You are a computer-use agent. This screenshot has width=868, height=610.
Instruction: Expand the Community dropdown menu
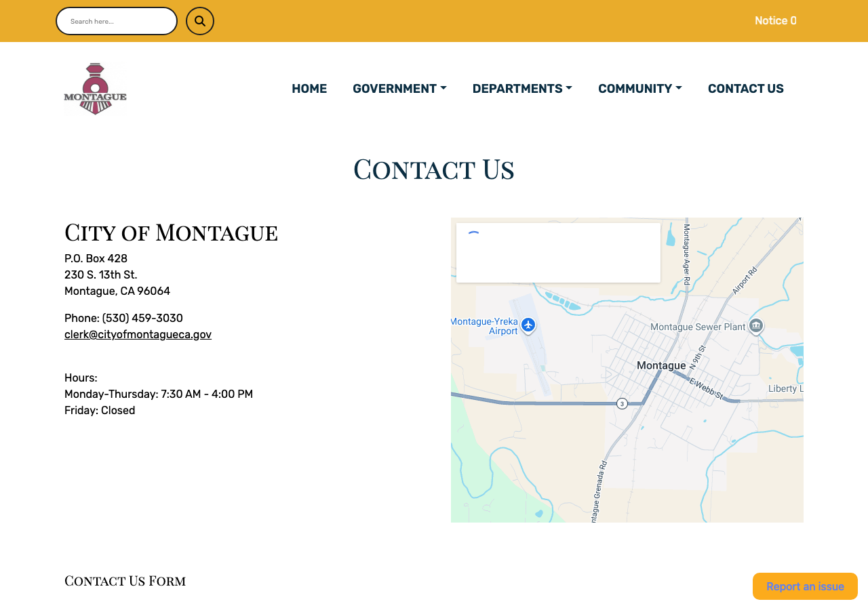(640, 89)
